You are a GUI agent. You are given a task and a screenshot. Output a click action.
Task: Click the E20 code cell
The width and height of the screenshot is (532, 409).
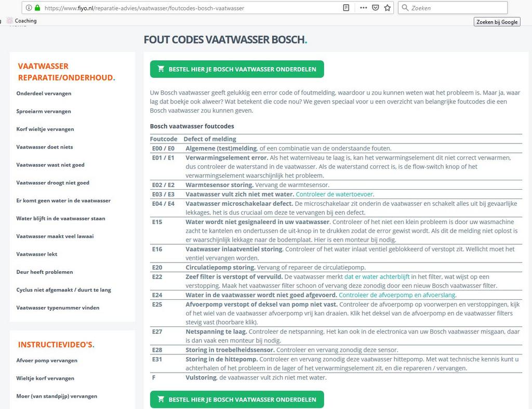click(x=157, y=268)
